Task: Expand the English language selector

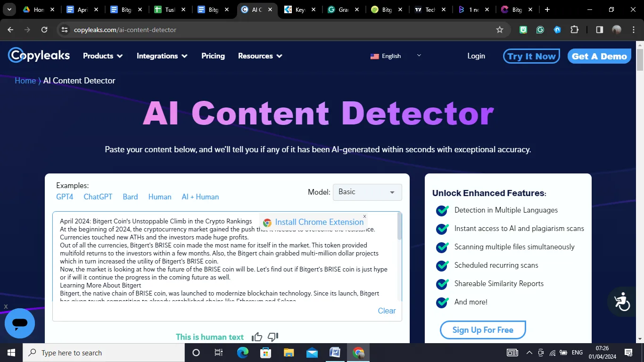Action: point(396,56)
